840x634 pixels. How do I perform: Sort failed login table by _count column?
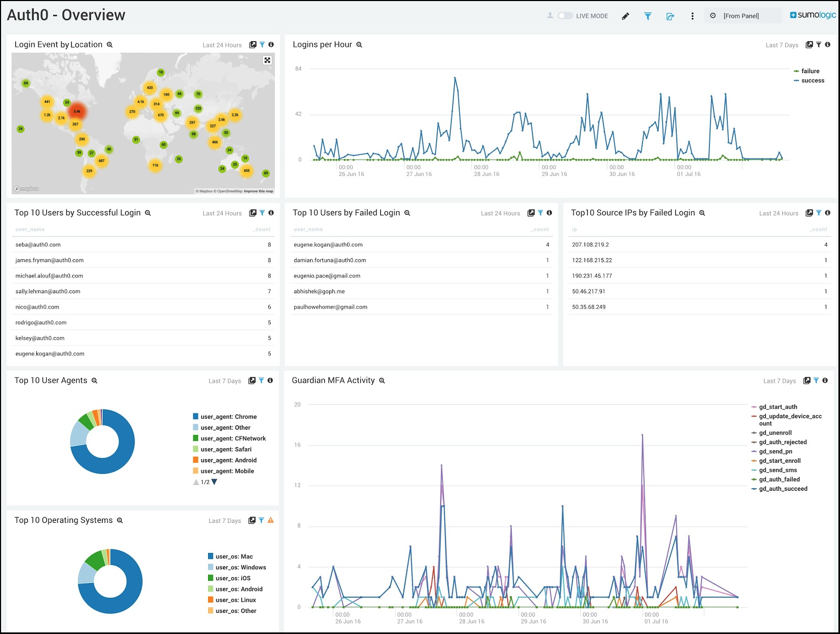[540, 230]
